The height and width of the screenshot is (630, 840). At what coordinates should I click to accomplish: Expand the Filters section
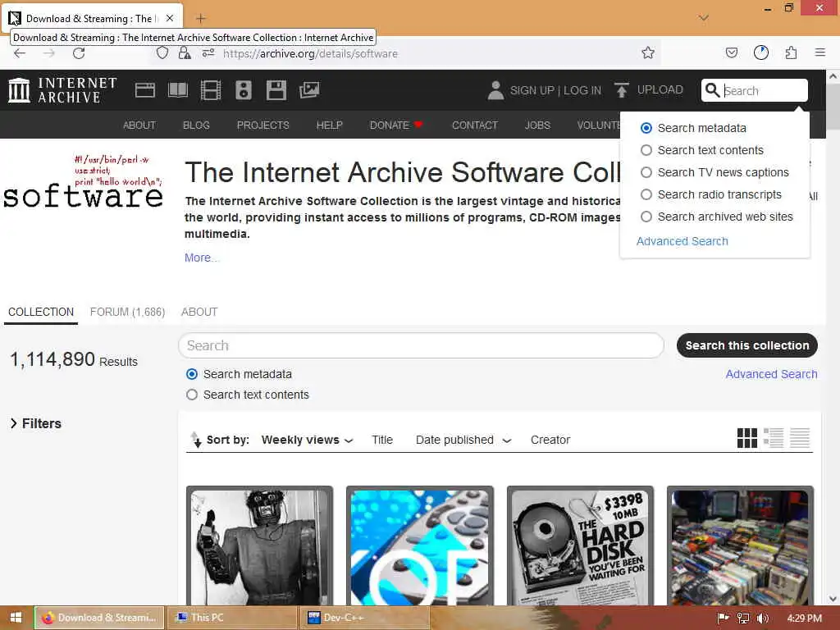pyautogui.click(x=36, y=423)
